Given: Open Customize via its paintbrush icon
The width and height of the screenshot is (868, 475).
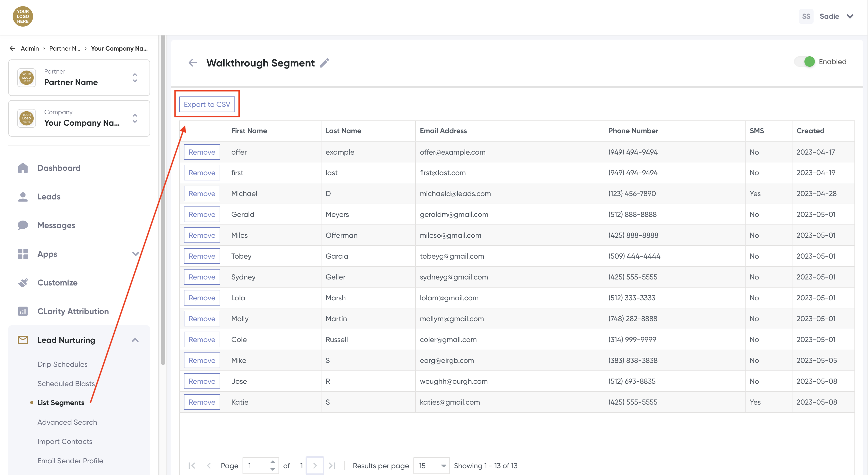Looking at the screenshot, I should click(x=23, y=283).
